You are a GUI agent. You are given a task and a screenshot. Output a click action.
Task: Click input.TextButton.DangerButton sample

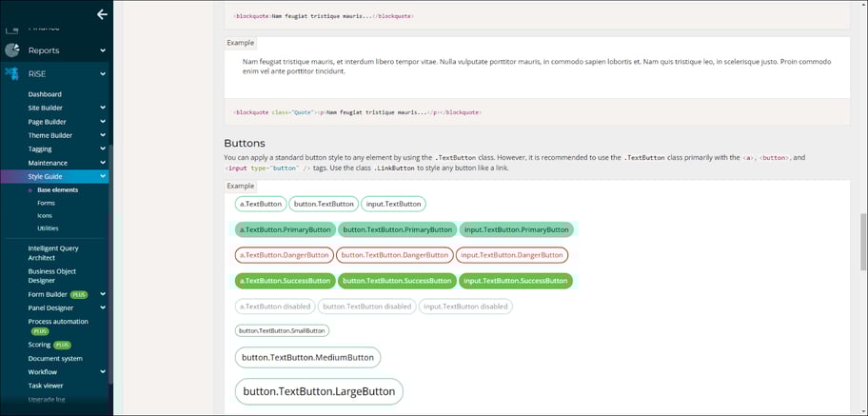click(512, 255)
